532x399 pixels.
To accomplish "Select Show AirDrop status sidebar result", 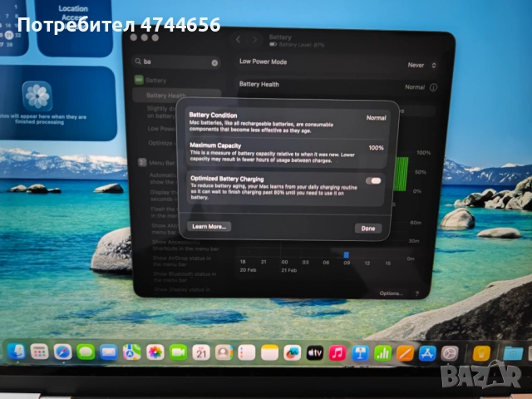I will coord(182,261).
